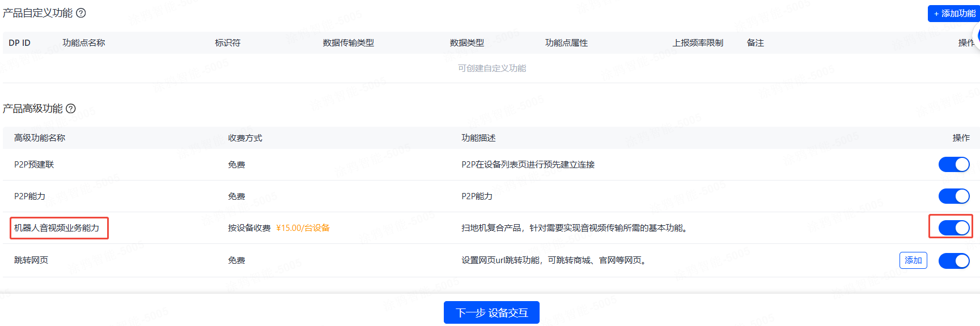
Task: Click the 数据类型 column header
Action: (x=467, y=43)
